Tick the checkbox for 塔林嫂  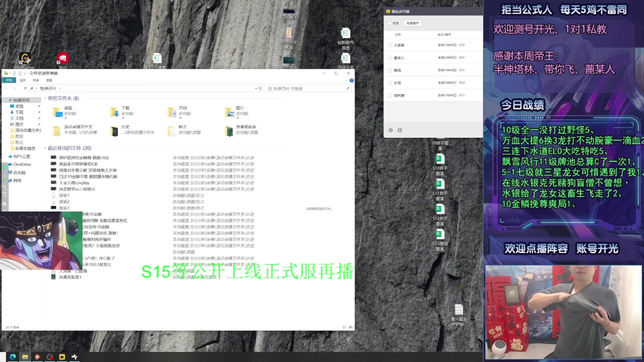[x=389, y=96]
